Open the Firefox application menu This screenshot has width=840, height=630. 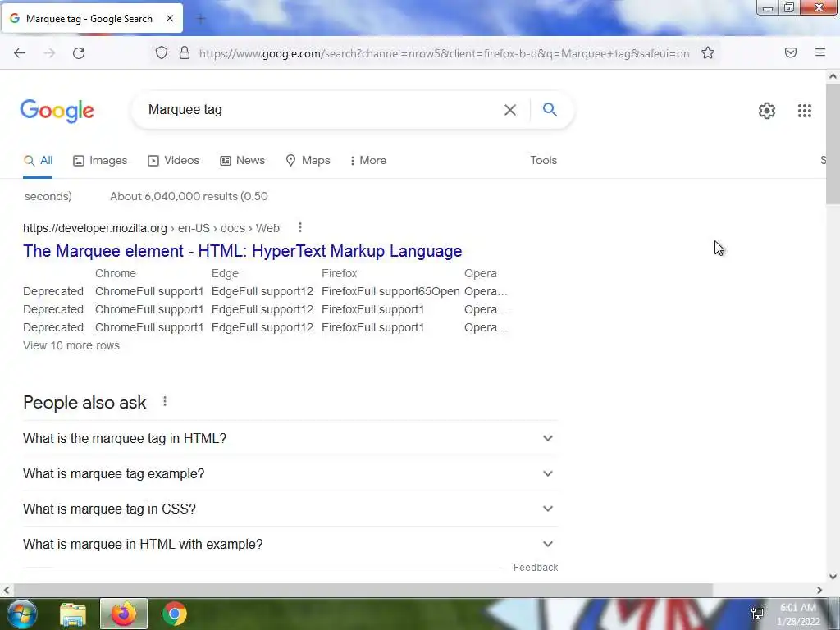(x=820, y=52)
